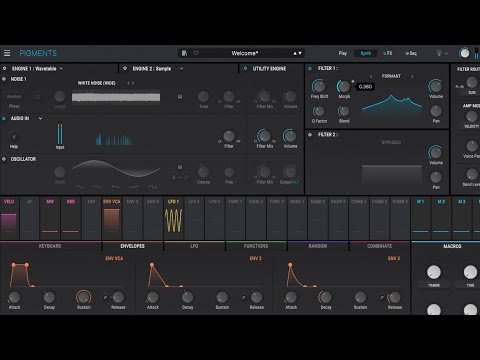Switch to the RANDOM tab
The width and height of the screenshot is (480, 360).
pyautogui.click(x=318, y=246)
